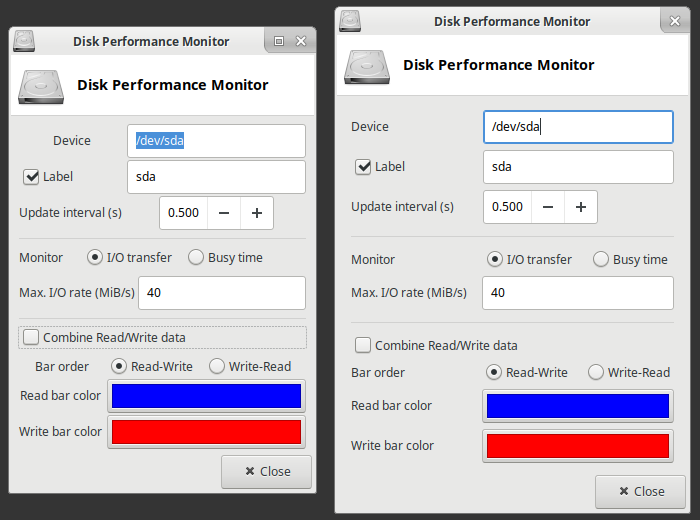Choose I/O transfer option in right window

point(494,259)
